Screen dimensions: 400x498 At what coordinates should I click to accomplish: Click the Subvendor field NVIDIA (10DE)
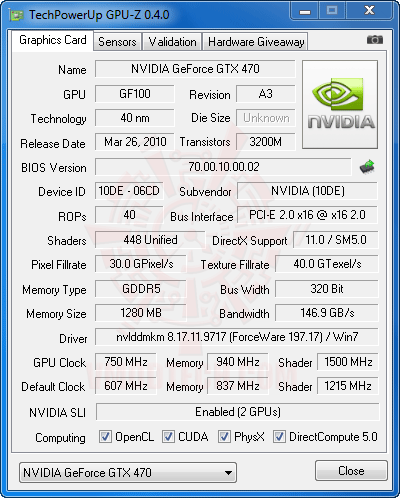tap(307, 191)
